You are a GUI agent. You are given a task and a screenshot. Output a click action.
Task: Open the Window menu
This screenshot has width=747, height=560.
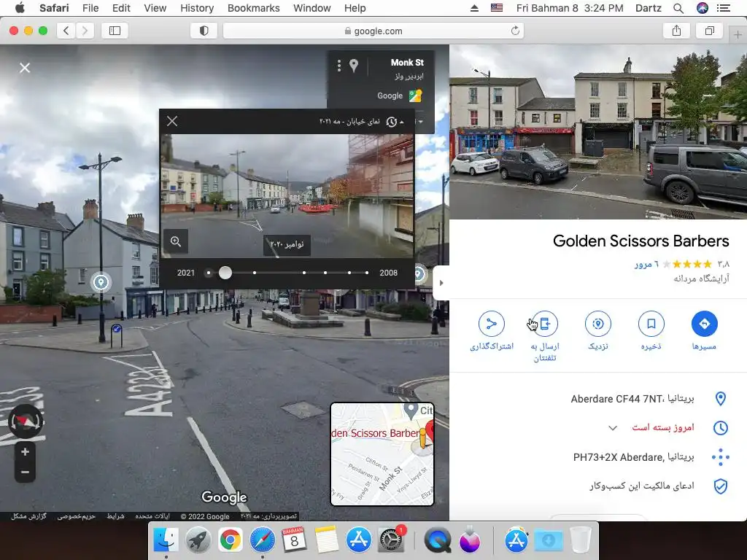pos(312,8)
